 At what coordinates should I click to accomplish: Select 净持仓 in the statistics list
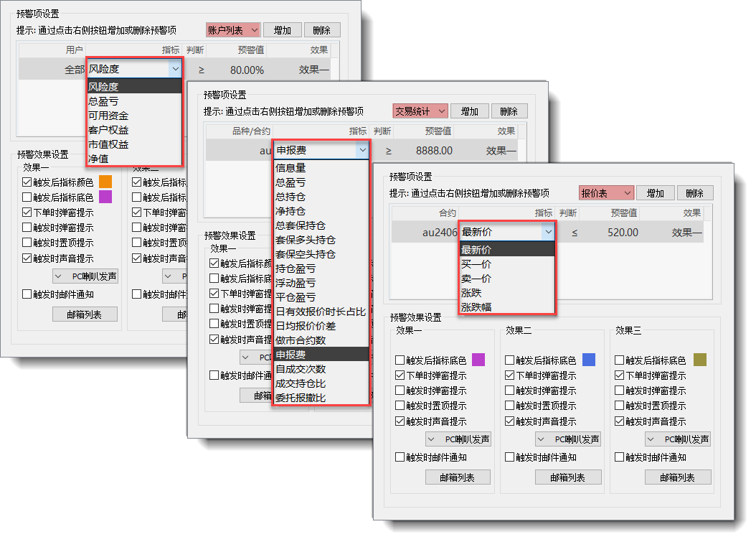pos(321,211)
